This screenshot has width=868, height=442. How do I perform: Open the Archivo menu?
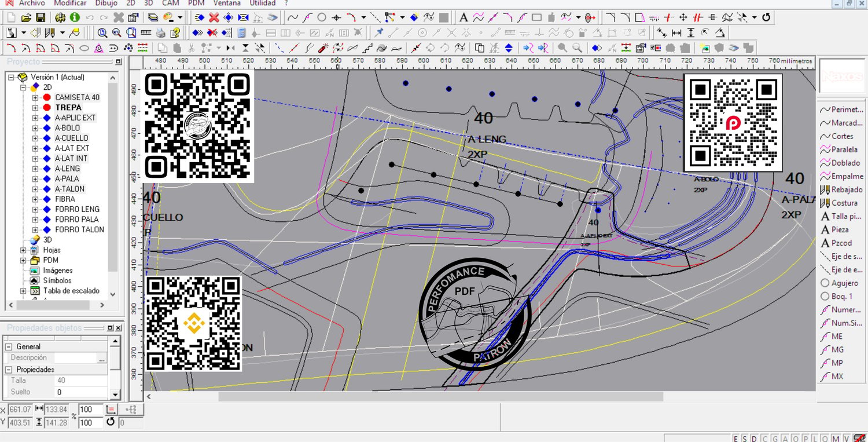(x=32, y=3)
